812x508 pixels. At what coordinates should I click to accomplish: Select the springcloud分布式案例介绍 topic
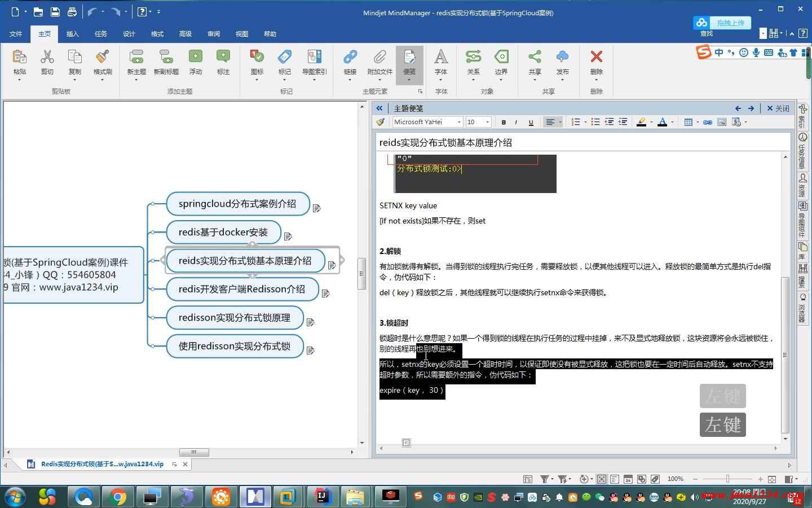237,204
